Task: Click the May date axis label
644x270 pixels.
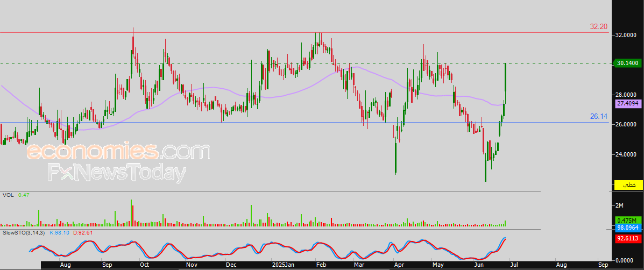Action: pos(439,265)
